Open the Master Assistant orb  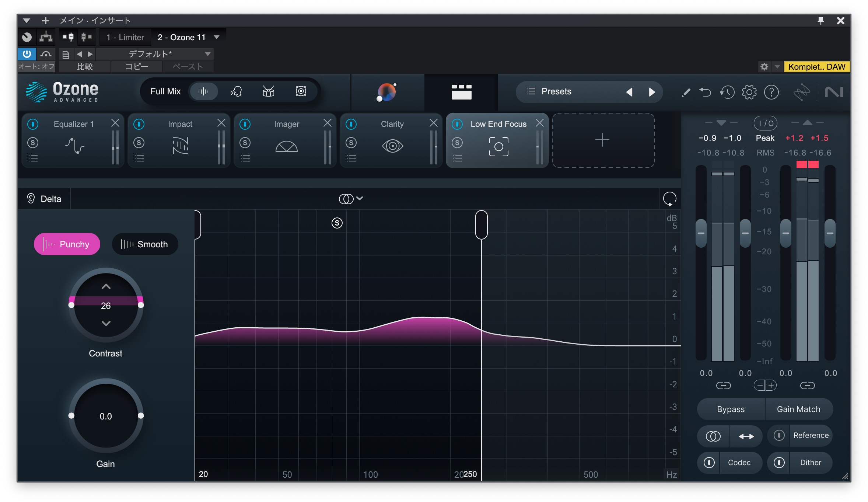[x=386, y=92]
